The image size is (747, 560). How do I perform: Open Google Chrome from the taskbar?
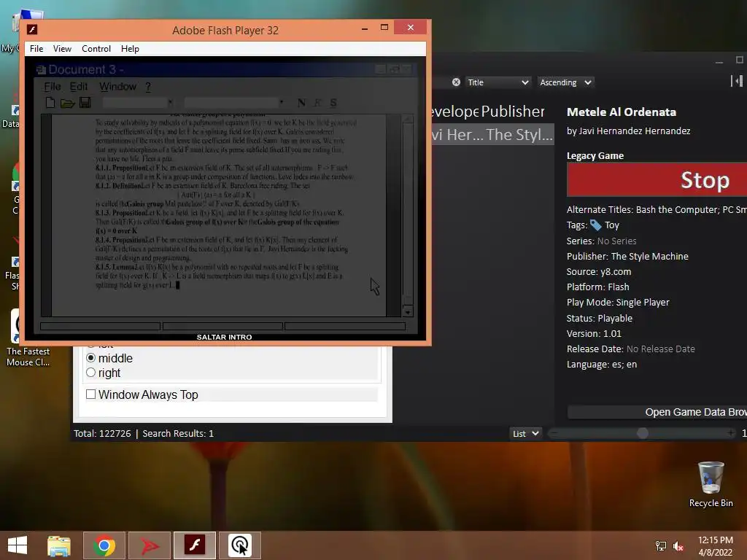click(104, 545)
